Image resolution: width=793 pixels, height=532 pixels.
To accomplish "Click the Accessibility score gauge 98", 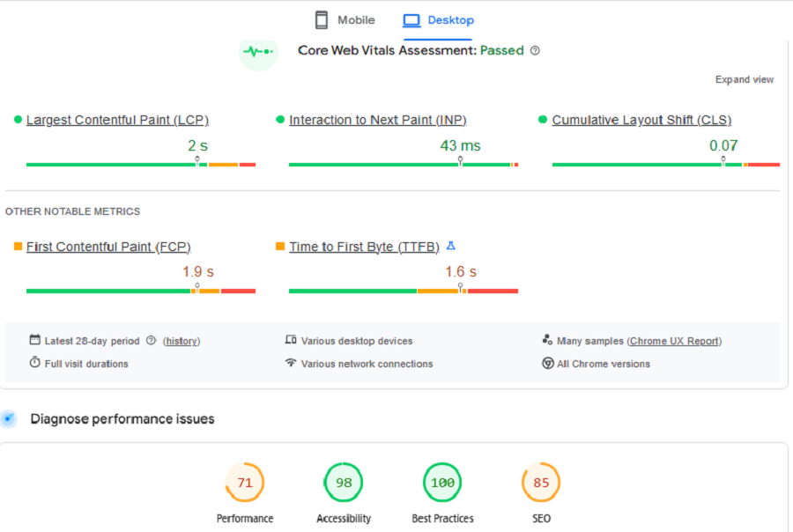I will (x=344, y=483).
